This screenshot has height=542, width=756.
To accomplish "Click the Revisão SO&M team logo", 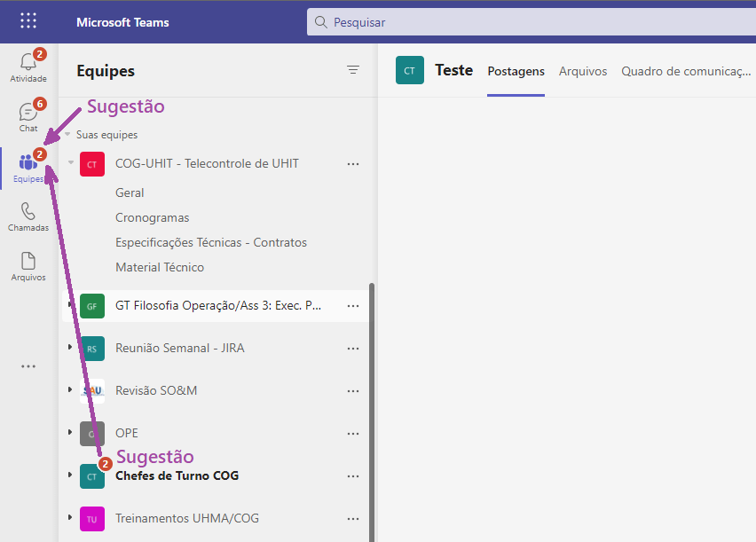I will (x=92, y=391).
